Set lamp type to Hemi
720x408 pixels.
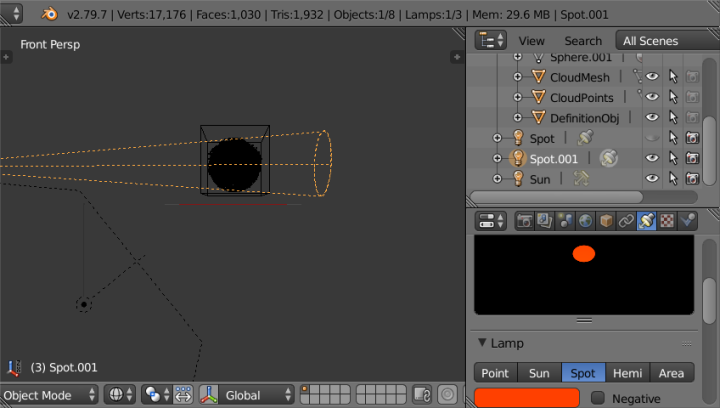(628, 373)
